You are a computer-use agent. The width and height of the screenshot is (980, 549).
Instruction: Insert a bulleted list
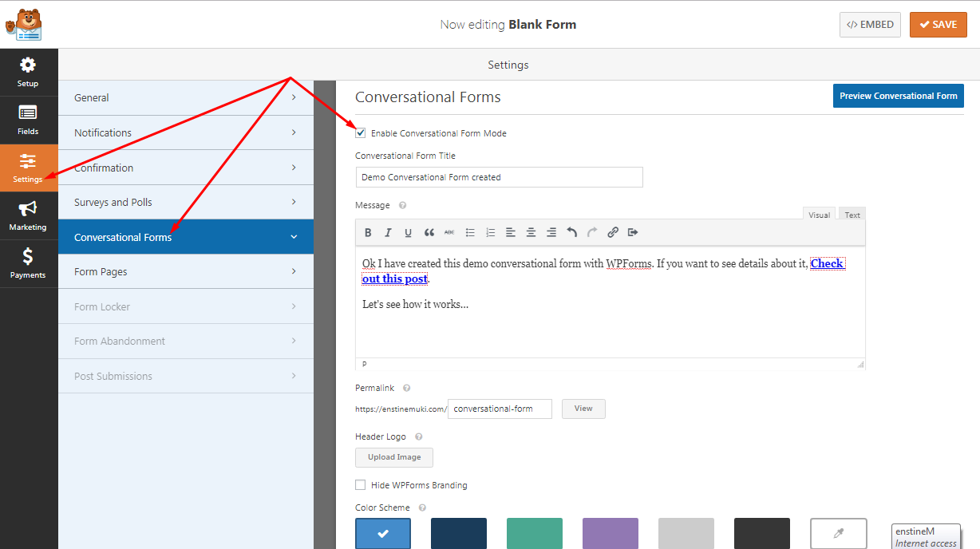click(470, 232)
